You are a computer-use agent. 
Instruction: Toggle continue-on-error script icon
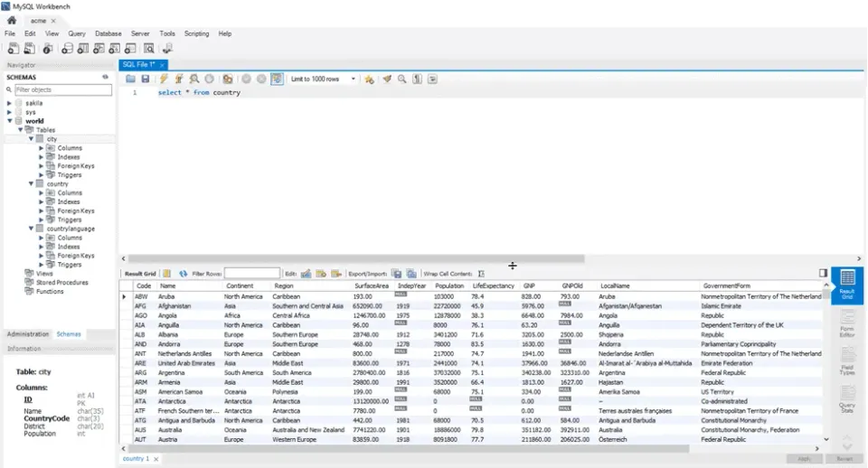228,80
